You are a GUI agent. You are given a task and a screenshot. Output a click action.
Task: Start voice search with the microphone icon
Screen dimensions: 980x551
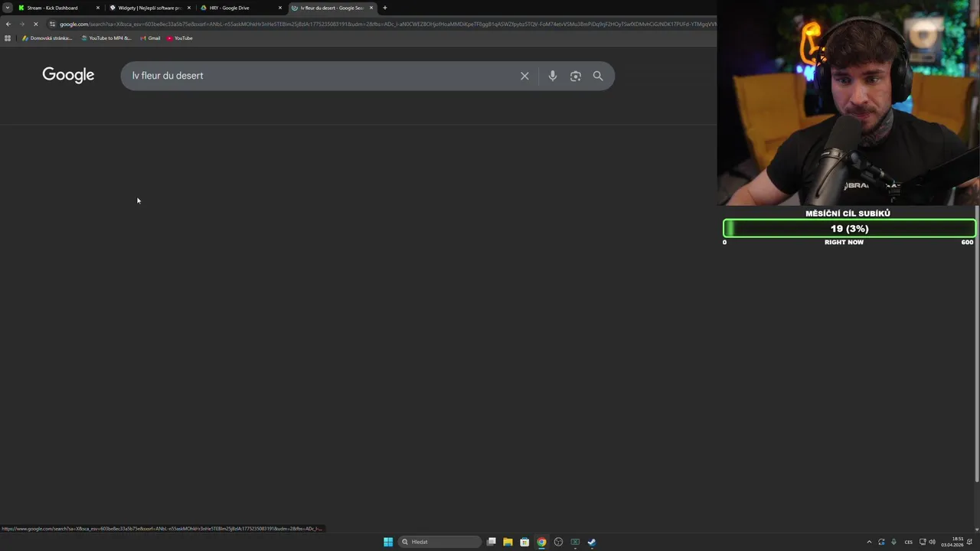coord(552,76)
